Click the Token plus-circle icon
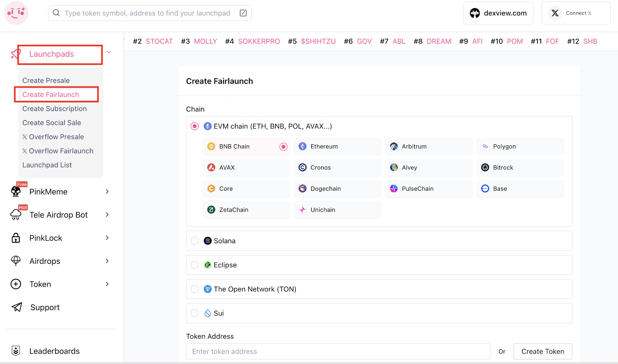 pyautogui.click(x=16, y=284)
